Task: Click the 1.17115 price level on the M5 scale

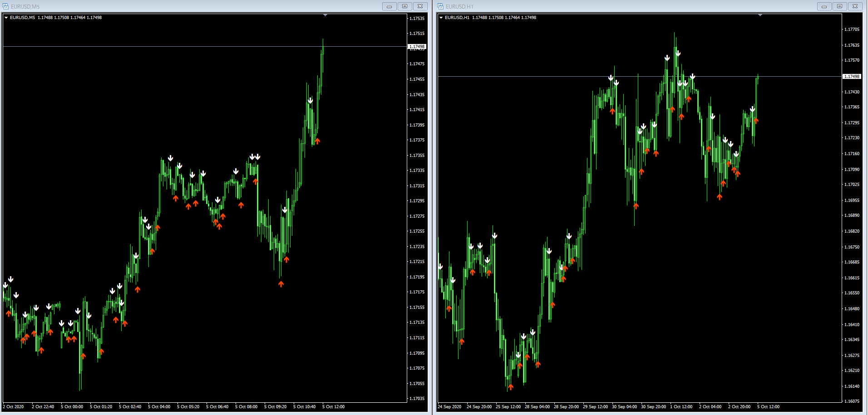Action: tap(417, 338)
